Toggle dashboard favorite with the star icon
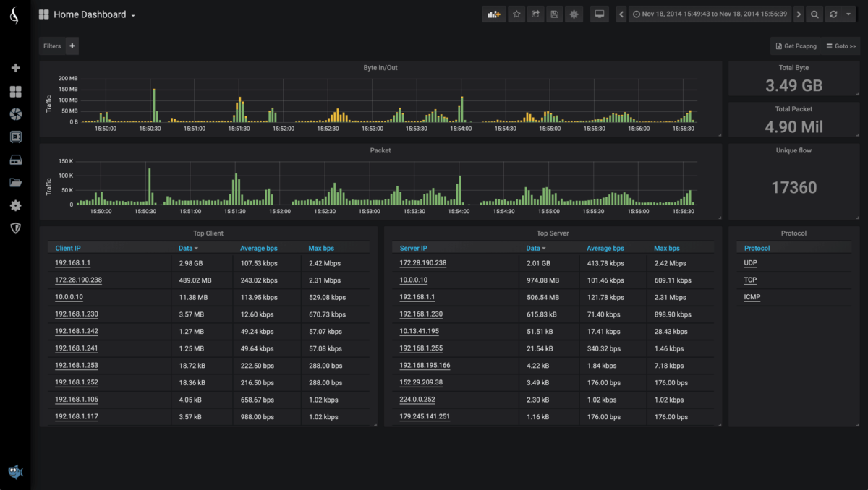Image resolution: width=868 pixels, height=490 pixels. pos(516,14)
